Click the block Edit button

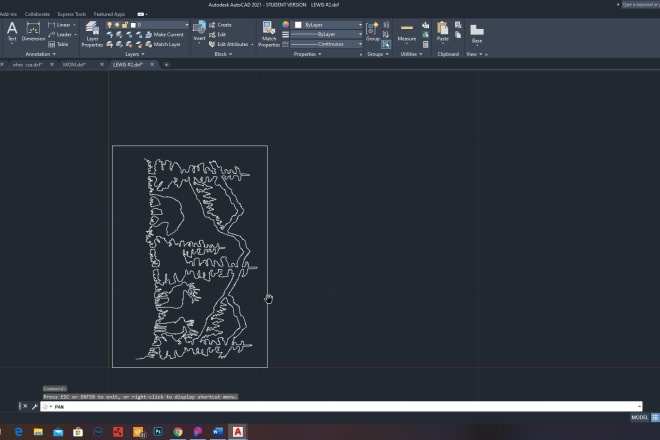(218, 35)
